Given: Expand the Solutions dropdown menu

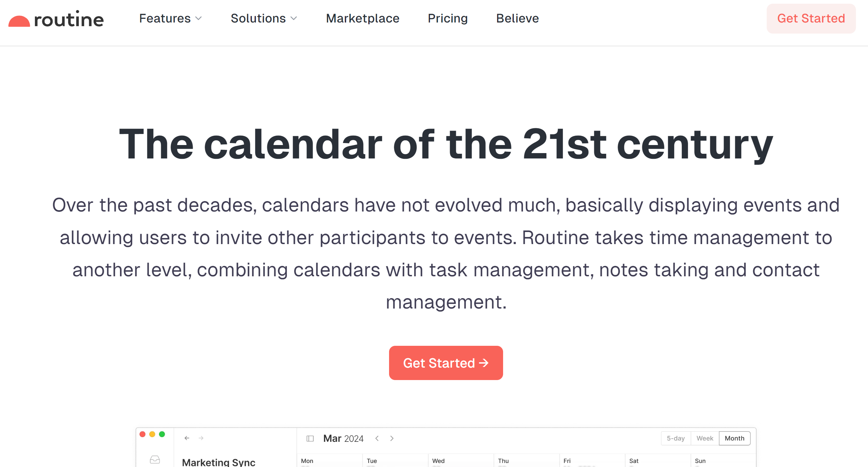Looking at the screenshot, I should pyautogui.click(x=258, y=18).
